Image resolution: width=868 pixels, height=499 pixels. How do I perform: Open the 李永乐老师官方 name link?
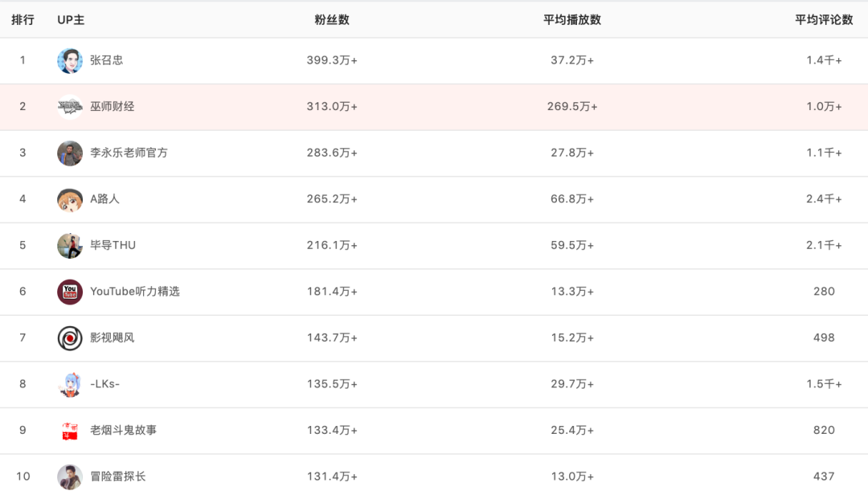(x=129, y=153)
